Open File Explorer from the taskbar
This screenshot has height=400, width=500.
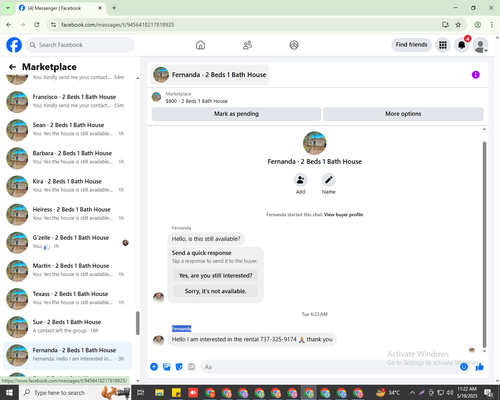pyautogui.click(x=159, y=392)
